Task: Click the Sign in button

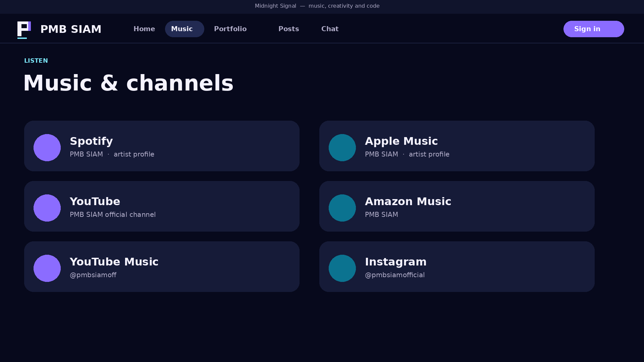Action: [x=594, y=29]
